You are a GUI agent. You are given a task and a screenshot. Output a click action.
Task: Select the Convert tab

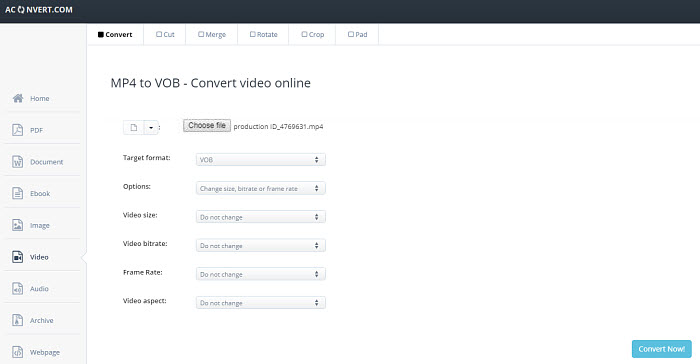(x=115, y=34)
